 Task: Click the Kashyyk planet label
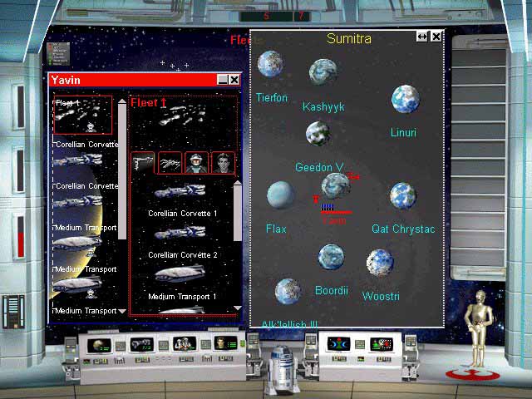[323, 107]
